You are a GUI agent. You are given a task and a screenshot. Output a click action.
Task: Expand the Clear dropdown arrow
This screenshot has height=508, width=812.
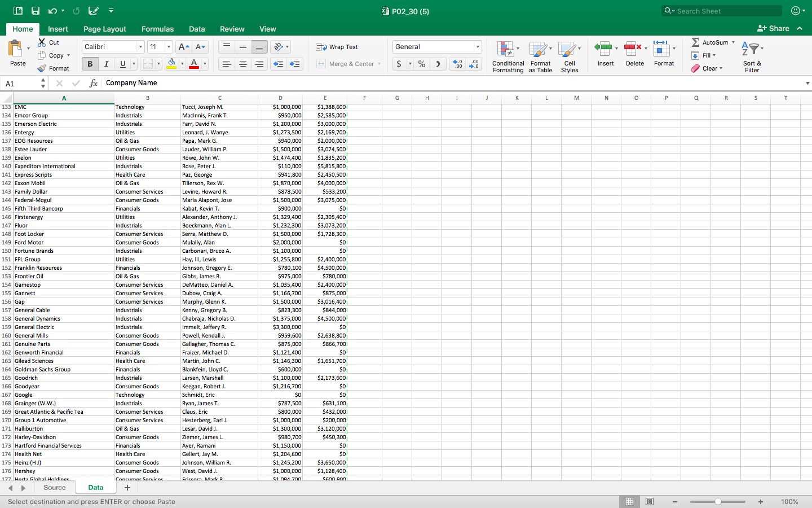click(x=721, y=68)
